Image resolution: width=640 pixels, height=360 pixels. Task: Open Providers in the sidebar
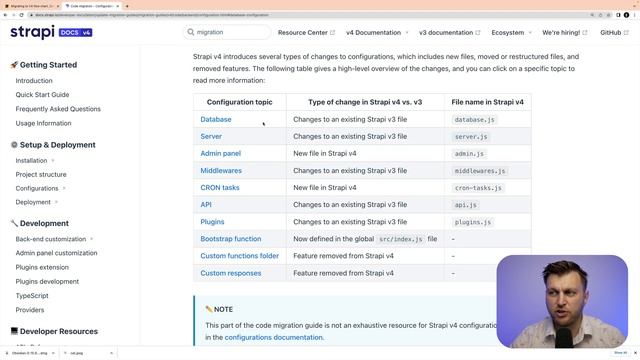click(x=30, y=310)
